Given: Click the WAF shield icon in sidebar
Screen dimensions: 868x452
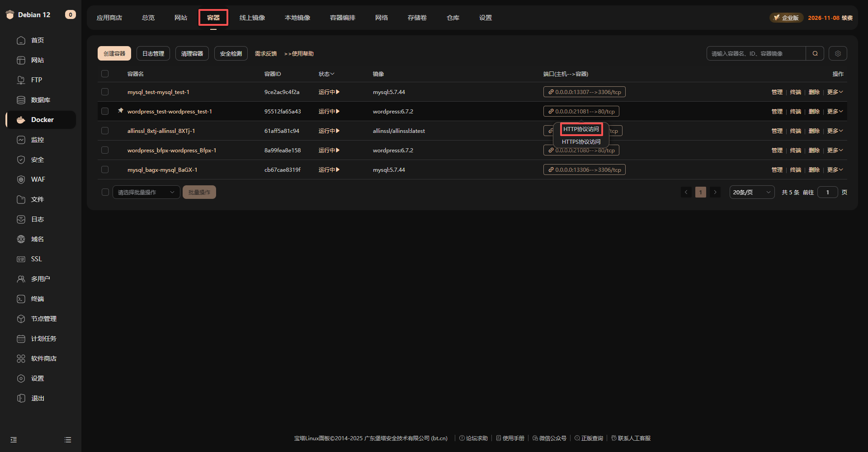Looking at the screenshot, I should [21, 179].
